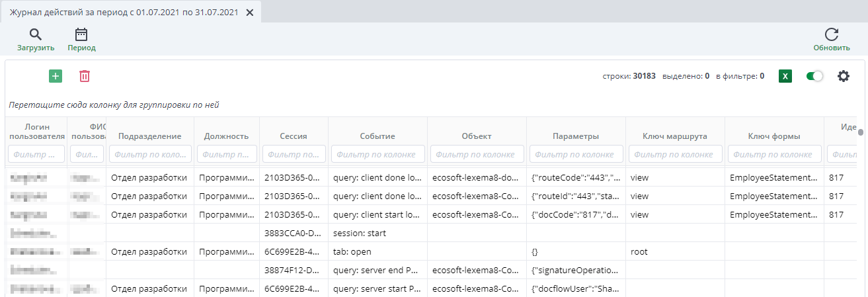
Task: Toggle the green filter switch
Action: (x=814, y=76)
